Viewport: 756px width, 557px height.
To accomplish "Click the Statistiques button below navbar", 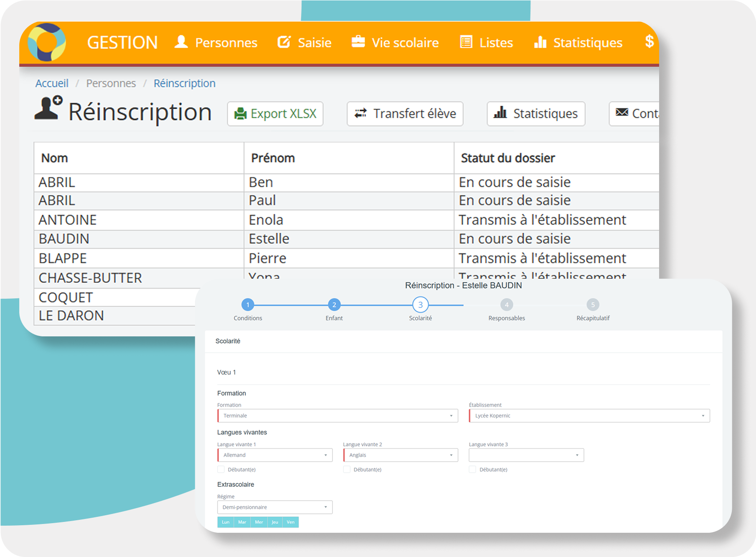I will pyautogui.click(x=536, y=114).
